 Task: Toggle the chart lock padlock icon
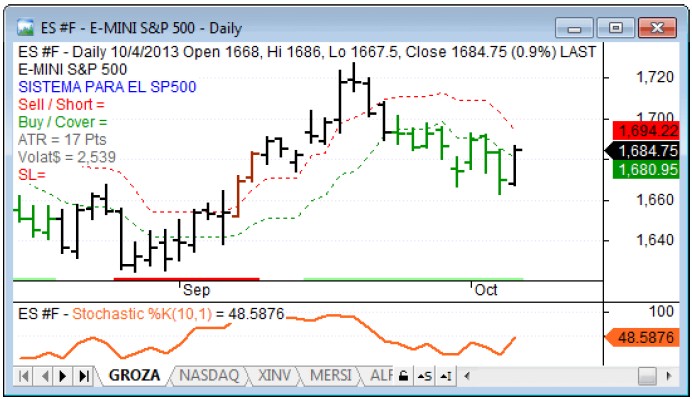tap(403, 376)
